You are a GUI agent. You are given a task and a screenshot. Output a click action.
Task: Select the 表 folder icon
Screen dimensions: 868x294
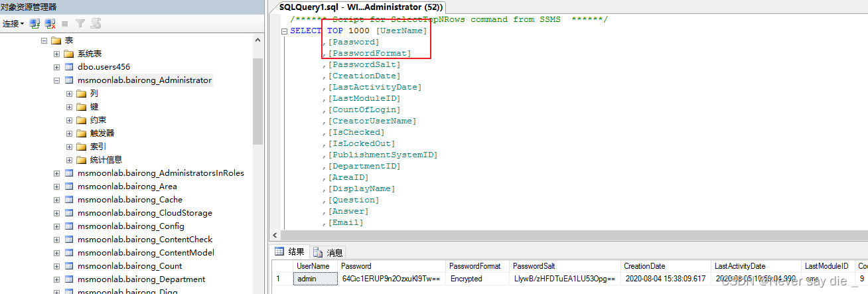click(x=56, y=40)
